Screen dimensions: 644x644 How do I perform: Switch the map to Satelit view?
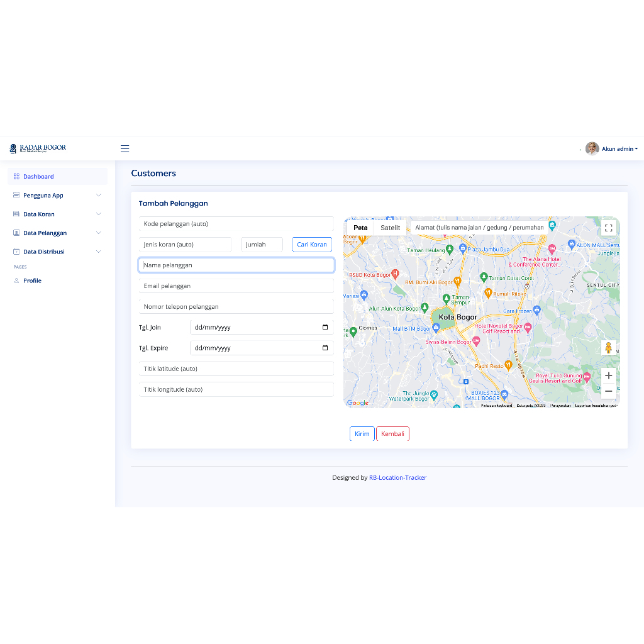point(390,228)
